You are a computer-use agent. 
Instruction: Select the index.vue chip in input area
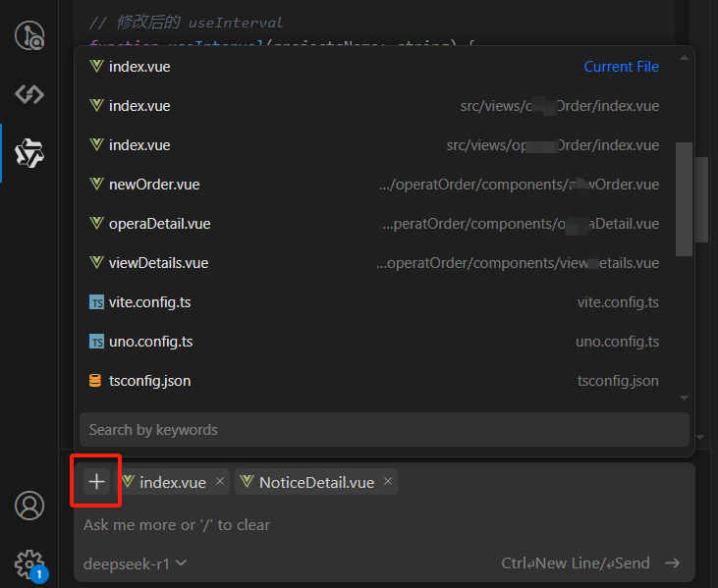(x=172, y=482)
